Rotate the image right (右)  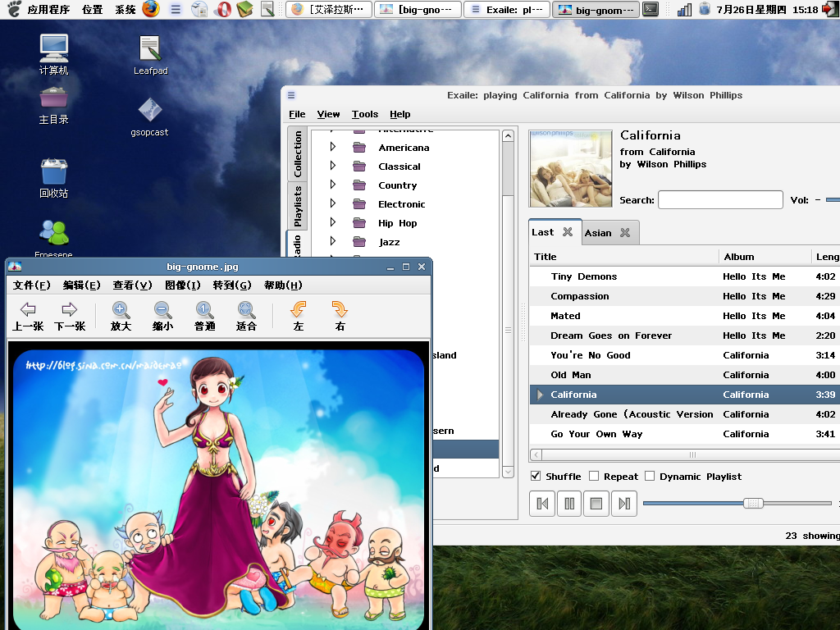point(340,316)
